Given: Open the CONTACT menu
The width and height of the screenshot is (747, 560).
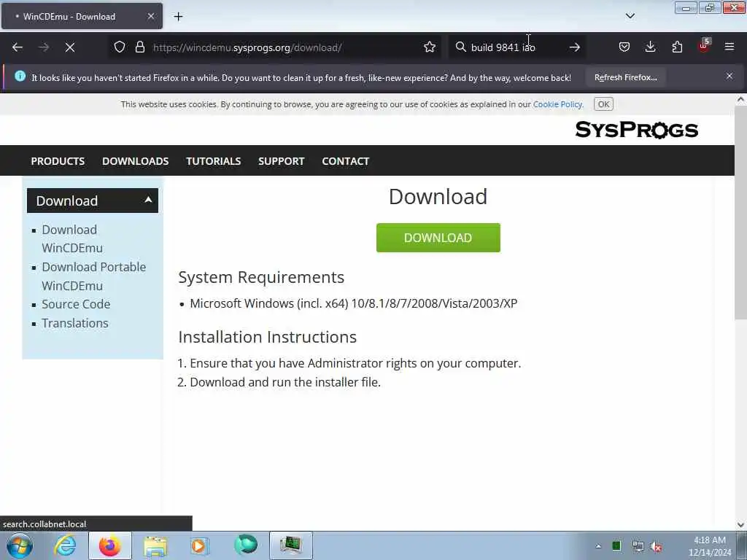Looking at the screenshot, I should coord(345,161).
